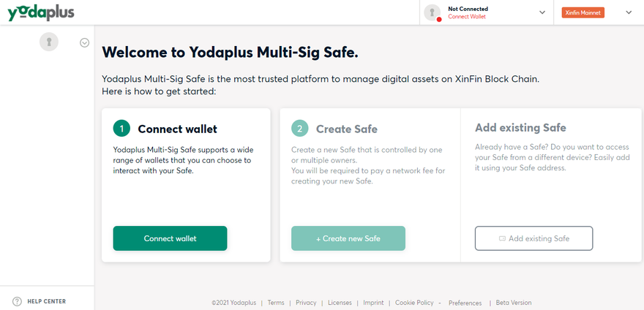Open the Privacy footer link

pyautogui.click(x=306, y=303)
